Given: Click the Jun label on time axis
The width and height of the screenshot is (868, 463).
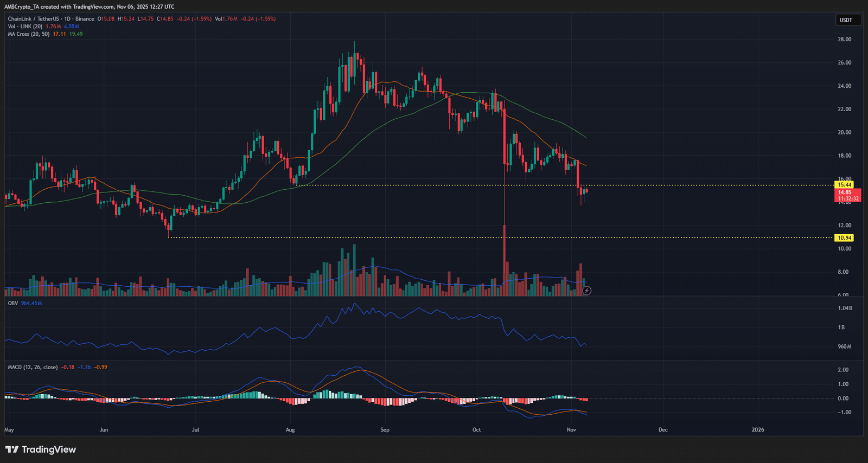Looking at the screenshot, I should 104,430.
